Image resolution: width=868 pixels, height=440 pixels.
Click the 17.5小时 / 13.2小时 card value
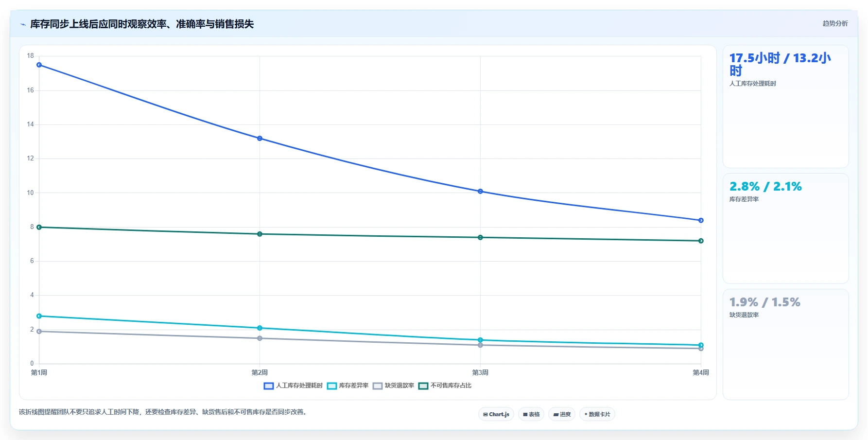[780, 65]
